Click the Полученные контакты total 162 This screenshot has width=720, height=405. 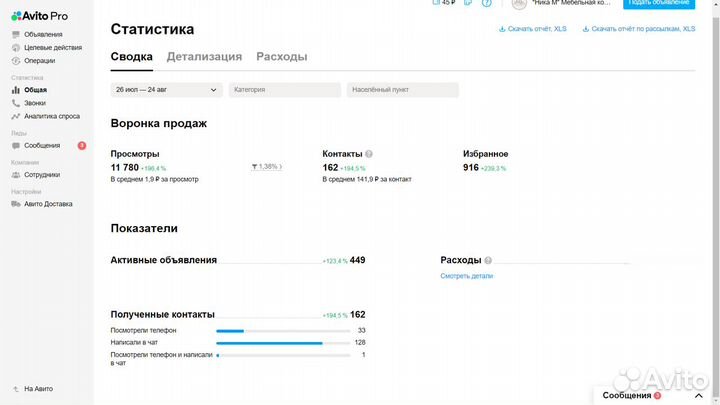coord(357,315)
